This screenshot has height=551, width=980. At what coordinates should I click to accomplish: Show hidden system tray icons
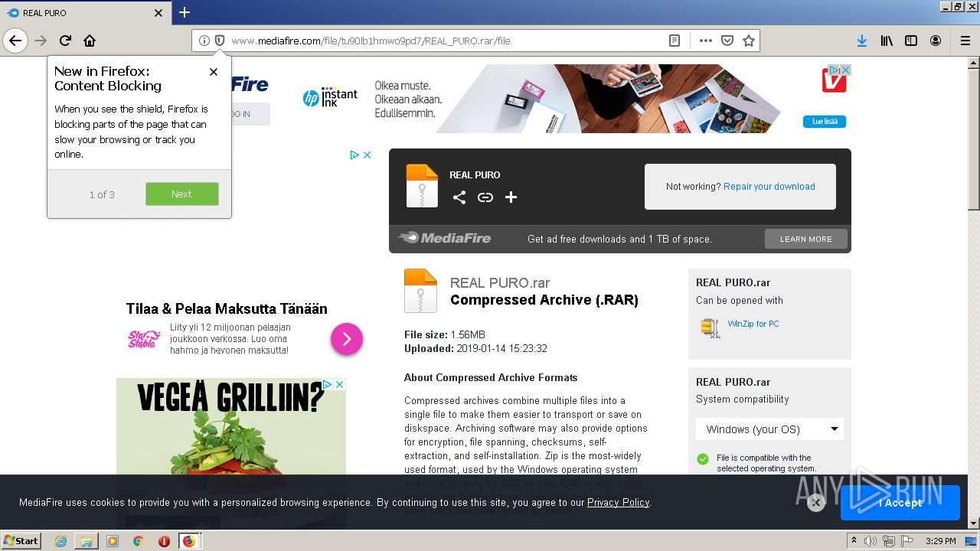click(x=854, y=541)
